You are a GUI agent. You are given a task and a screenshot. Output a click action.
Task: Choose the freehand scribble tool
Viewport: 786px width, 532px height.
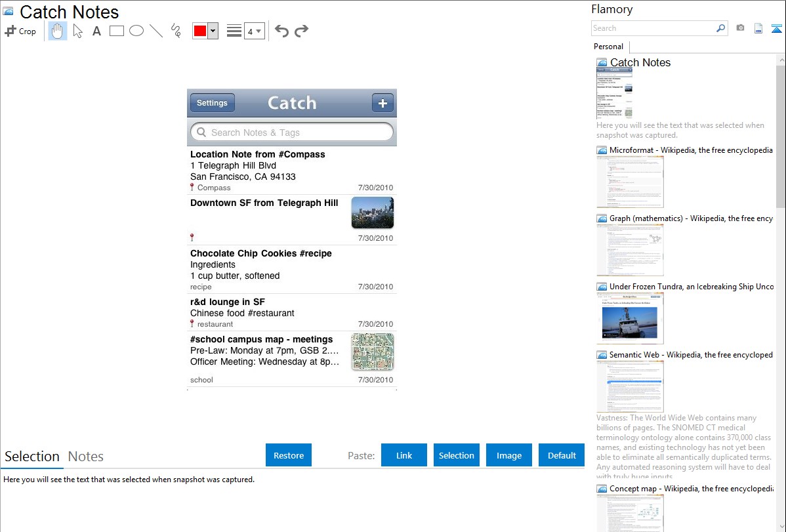coord(176,31)
